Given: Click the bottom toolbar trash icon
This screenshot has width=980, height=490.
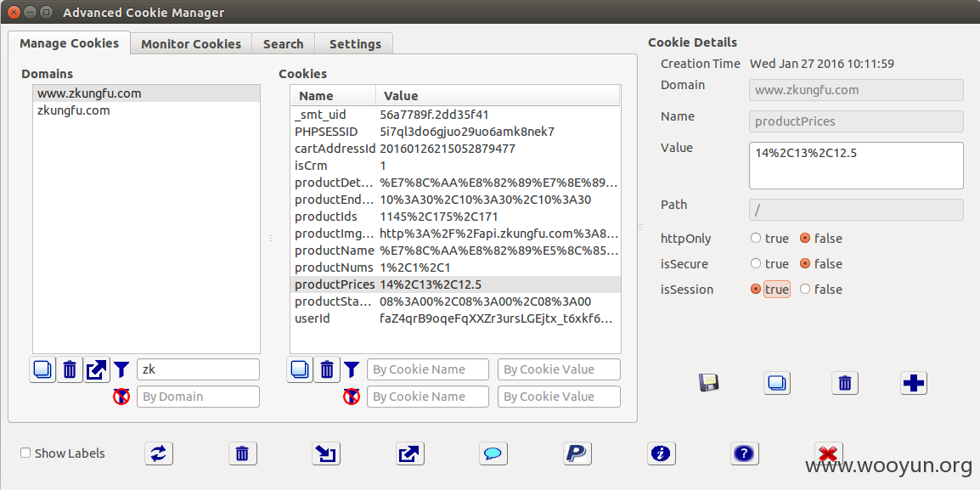Looking at the screenshot, I should point(243,453).
